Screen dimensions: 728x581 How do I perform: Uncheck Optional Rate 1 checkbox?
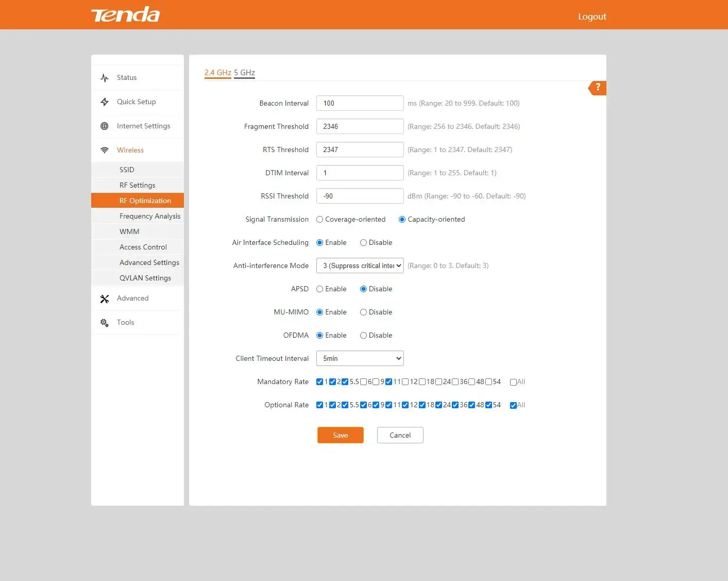pyautogui.click(x=320, y=405)
